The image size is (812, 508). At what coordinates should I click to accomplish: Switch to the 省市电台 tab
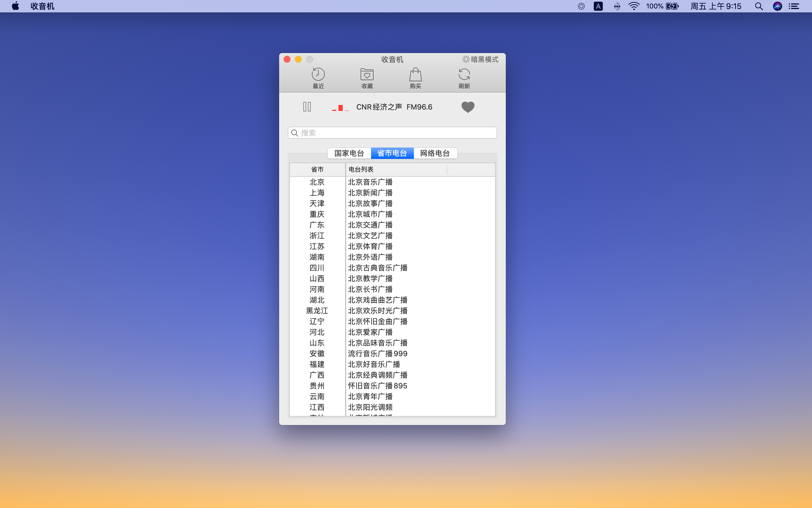(392, 153)
